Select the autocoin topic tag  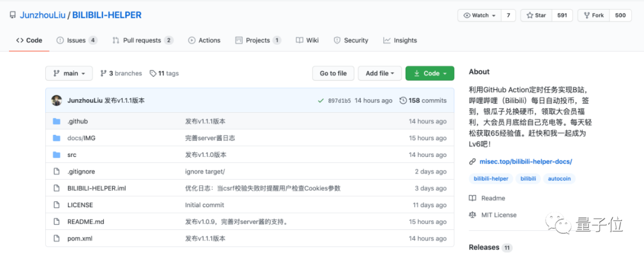pyautogui.click(x=559, y=178)
